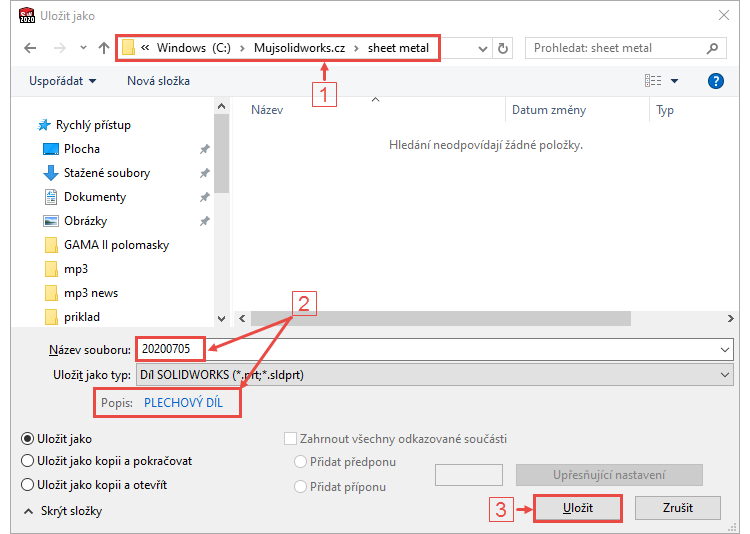Open the mp3 folder
The width and height of the screenshot is (750, 534).
click(66, 269)
